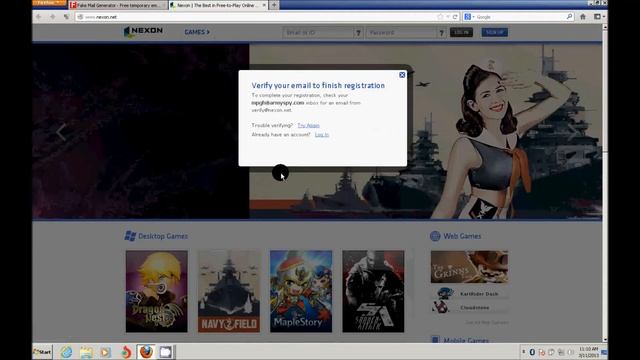Image resolution: width=640 pixels, height=360 pixels.
Task: Click the LOG IN button in header
Action: [461, 32]
